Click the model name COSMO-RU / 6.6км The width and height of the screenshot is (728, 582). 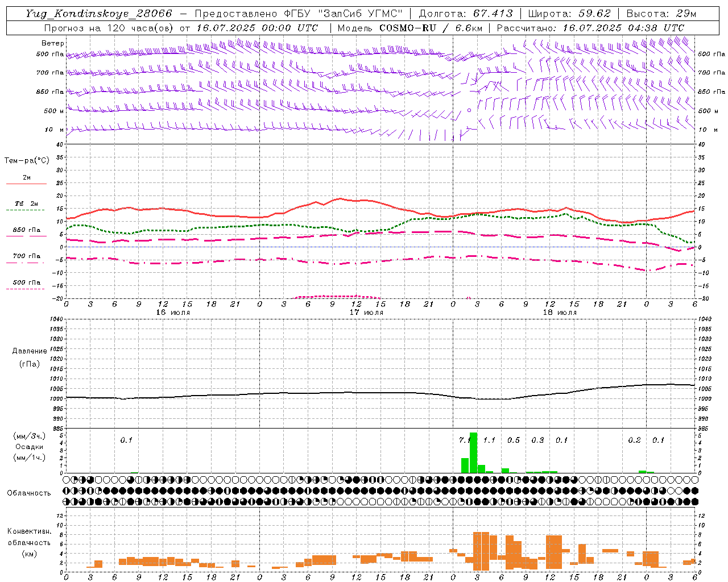click(431, 28)
